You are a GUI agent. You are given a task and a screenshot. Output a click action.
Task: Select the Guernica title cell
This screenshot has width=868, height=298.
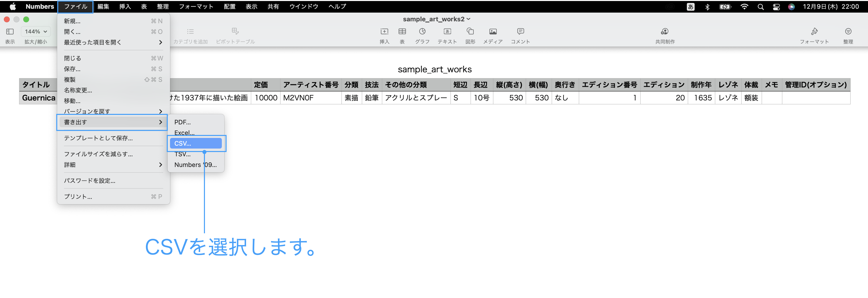tap(38, 98)
